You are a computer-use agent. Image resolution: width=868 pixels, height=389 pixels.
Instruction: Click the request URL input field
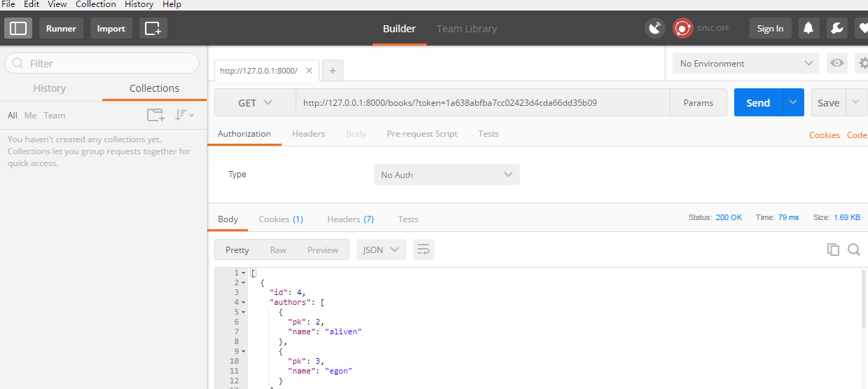[482, 103]
